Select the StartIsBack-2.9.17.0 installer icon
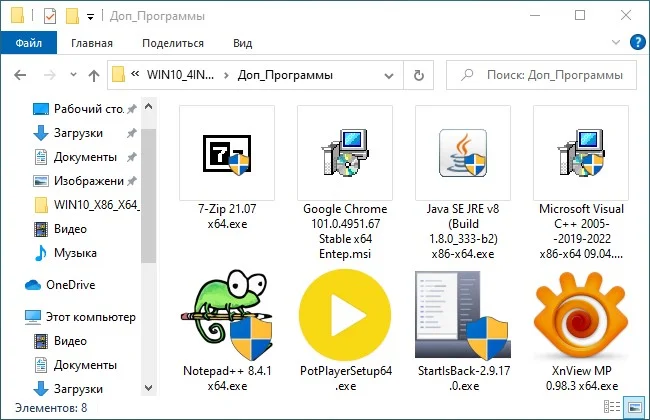 click(x=463, y=315)
